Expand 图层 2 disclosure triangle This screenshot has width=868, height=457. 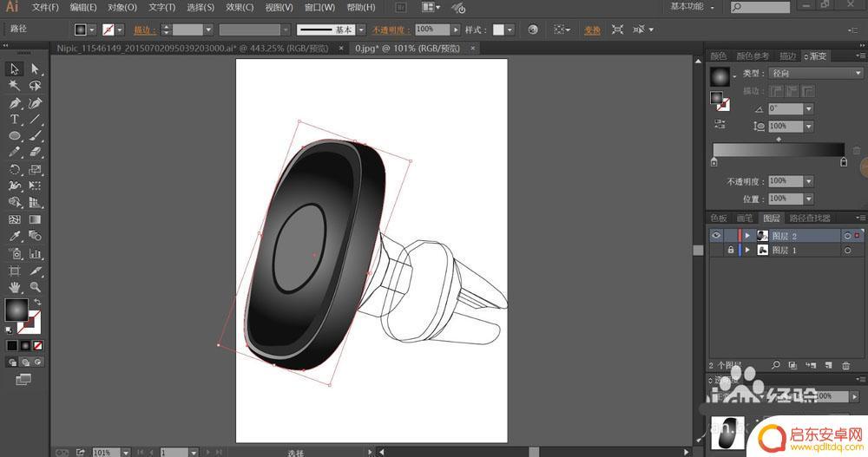tap(747, 236)
